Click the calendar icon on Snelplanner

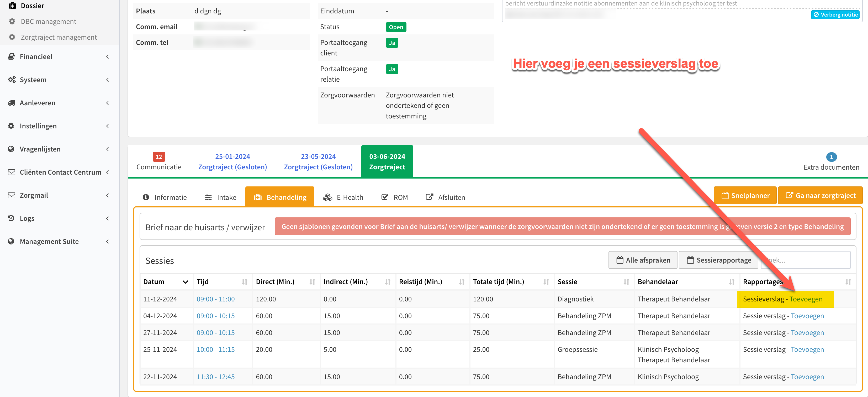pyautogui.click(x=725, y=195)
